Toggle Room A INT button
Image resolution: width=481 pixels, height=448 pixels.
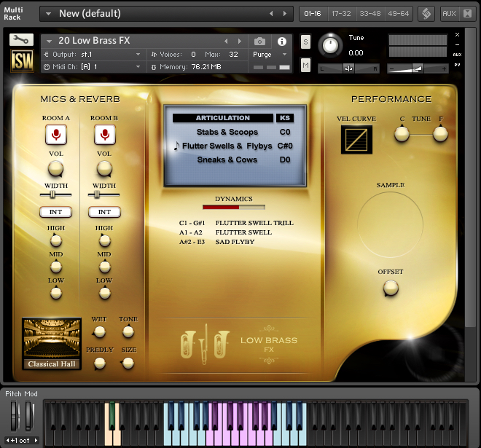click(55, 212)
